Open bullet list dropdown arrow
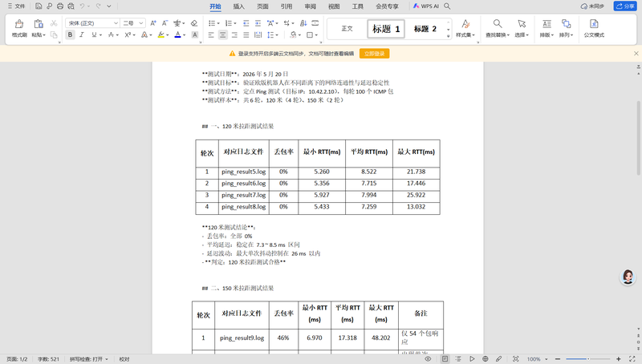This screenshot has height=364, width=642. tap(218, 23)
